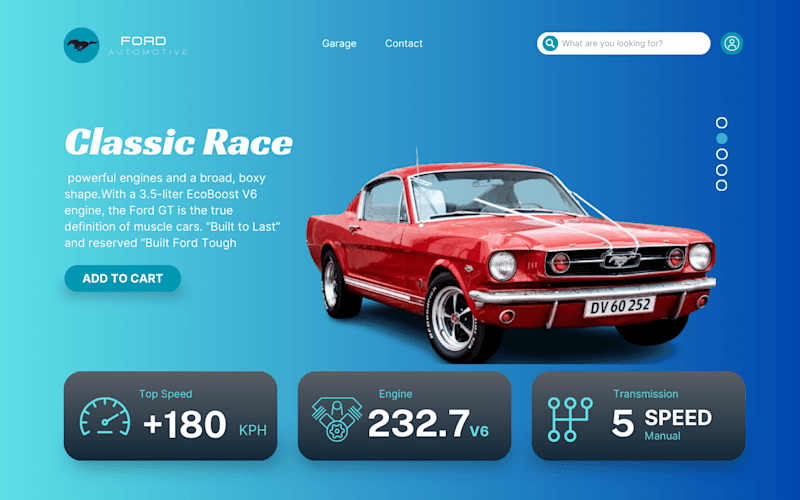The height and width of the screenshot is (500, 800).
Task: Click the description paragraph about EcoBoost V6
Action: pyautogui.click(x=172, y=210)
